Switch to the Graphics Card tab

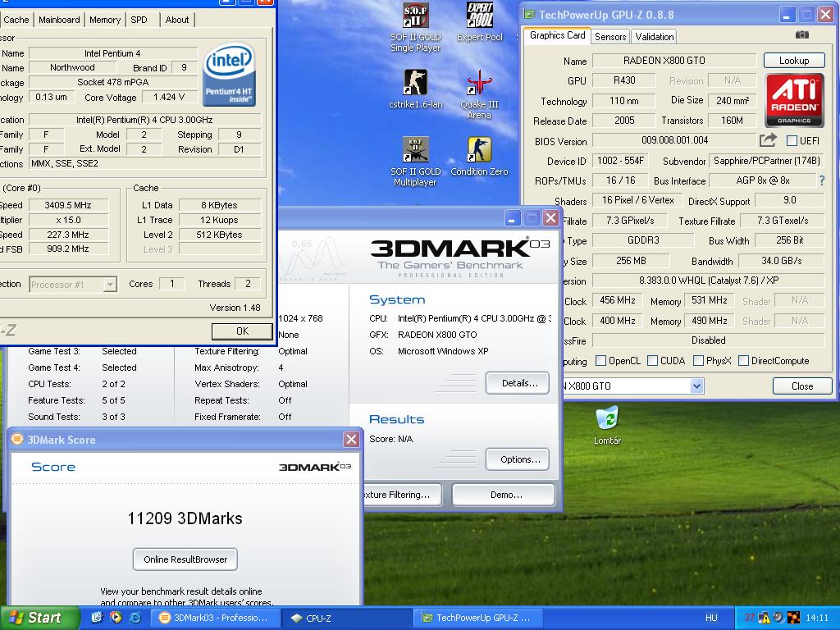point(557,35)
